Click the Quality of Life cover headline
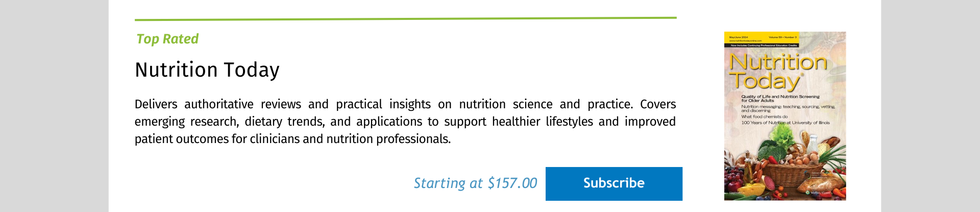 [780, 98]
